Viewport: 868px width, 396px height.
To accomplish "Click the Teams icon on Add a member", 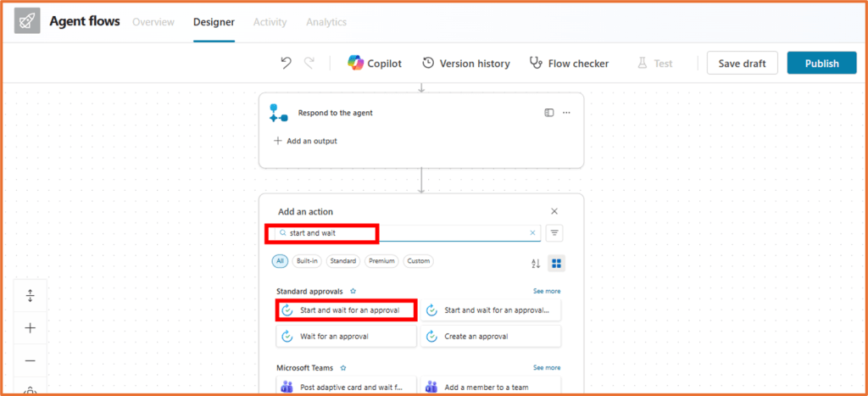I will coord(431,388).
